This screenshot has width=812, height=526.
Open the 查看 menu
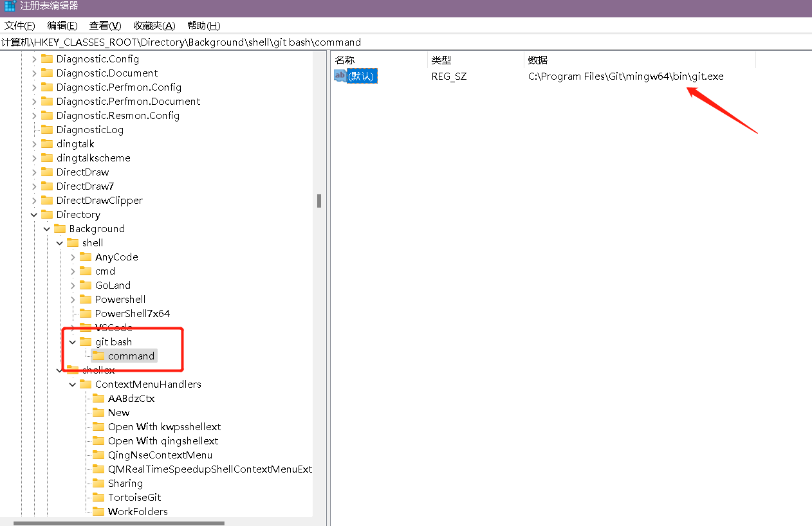coord(103,25)
